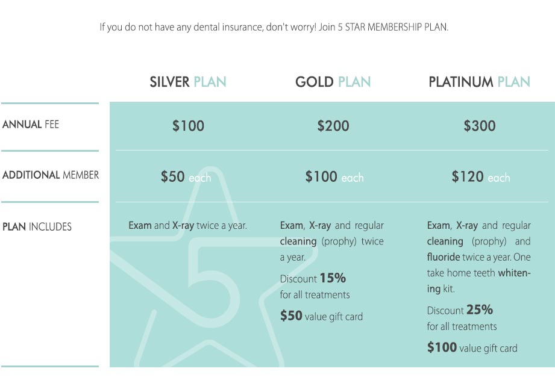Click 'fluoride' in the Platinum plan description
The width and height of the screenshot is (555, 392).
(x=445, y=257)
